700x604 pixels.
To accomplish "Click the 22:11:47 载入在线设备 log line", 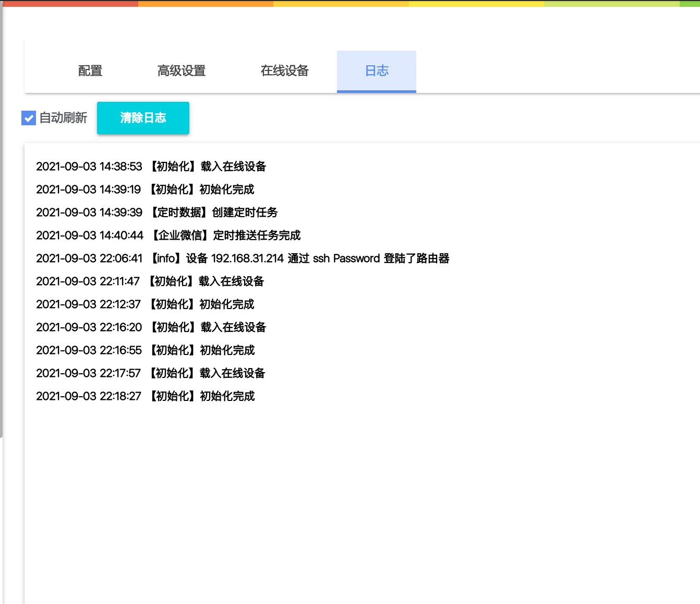I will (150, 281).
